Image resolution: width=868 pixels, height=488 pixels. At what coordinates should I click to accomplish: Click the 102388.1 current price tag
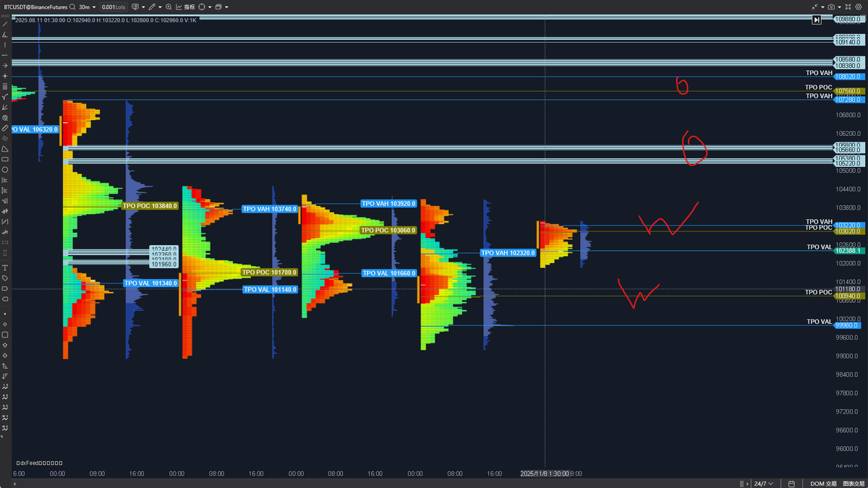pos(848,251)
